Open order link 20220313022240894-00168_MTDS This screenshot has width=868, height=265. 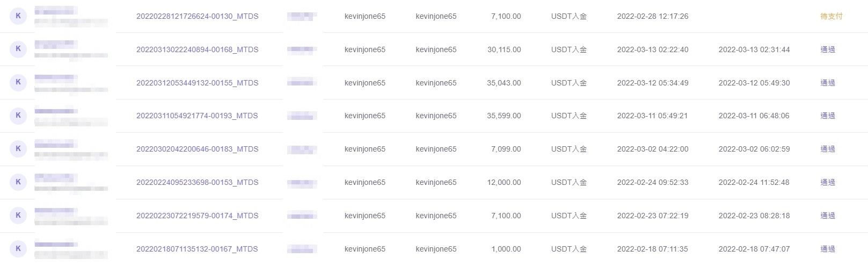[197, 49]
